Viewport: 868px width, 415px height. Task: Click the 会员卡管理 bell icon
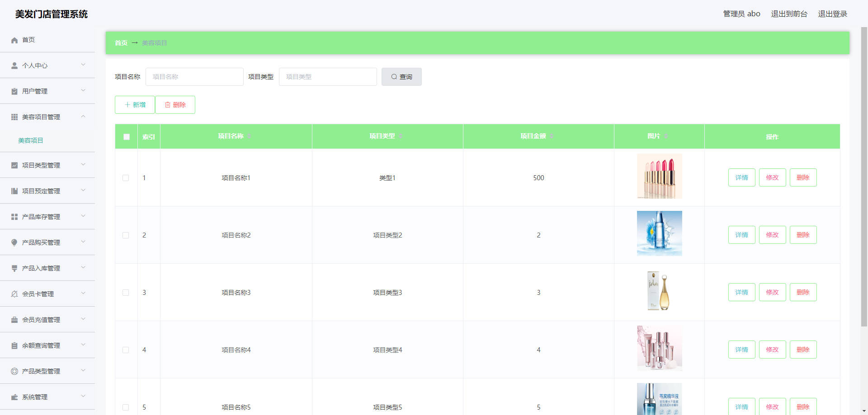coord(14,294)
